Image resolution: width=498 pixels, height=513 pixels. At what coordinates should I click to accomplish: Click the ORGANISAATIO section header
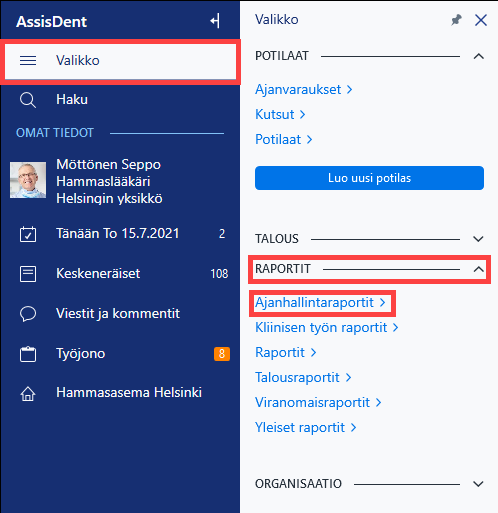tap(369, 484)
